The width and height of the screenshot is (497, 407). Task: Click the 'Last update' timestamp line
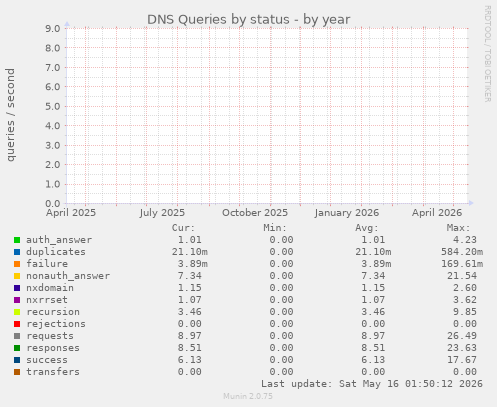(x=372, y=384)
